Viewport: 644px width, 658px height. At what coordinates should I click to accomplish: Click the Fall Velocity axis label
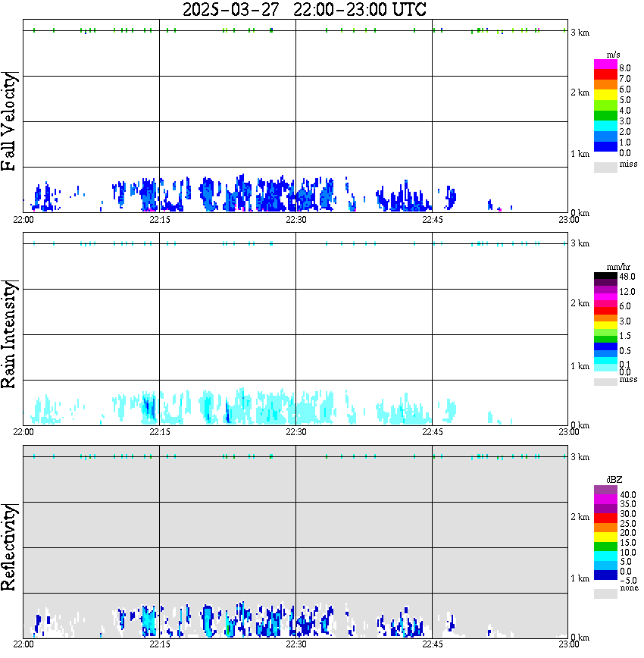coord(9,121)
